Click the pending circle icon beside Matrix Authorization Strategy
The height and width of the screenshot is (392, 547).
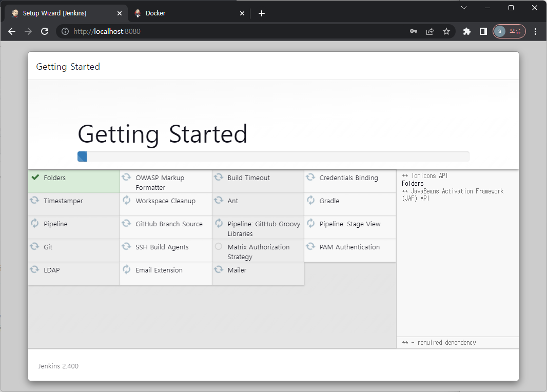click(219, 247)
